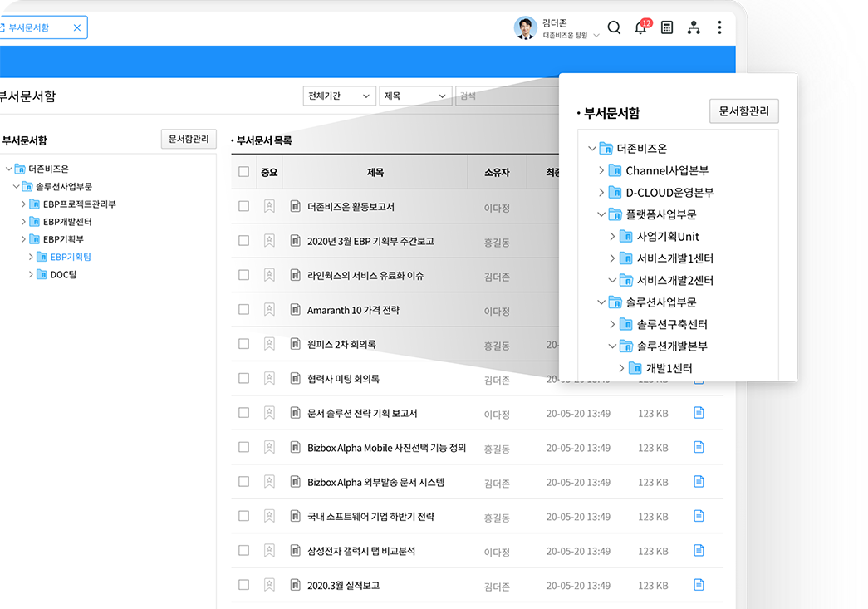868x609 pixels.
Task: Open the 제목 search field dropdown
Action: coord(415,96)
